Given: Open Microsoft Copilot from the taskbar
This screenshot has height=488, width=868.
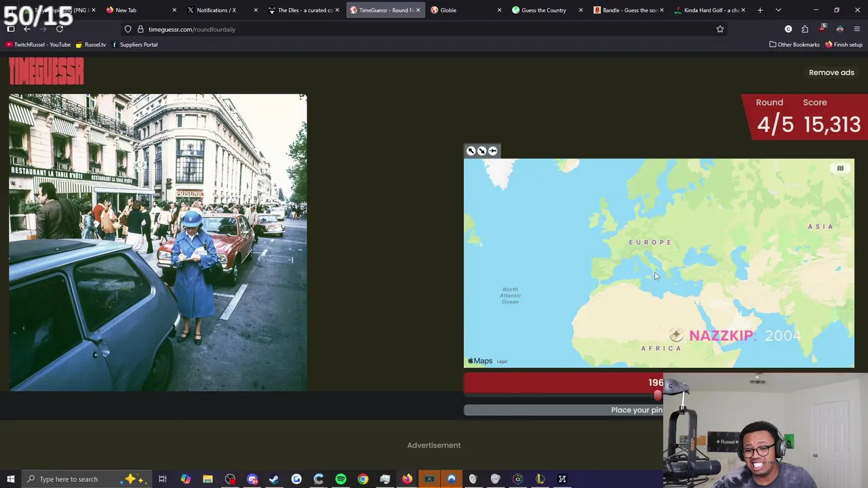Looking at the screenshot, I should pyautogui.click(x=185, y=479).
